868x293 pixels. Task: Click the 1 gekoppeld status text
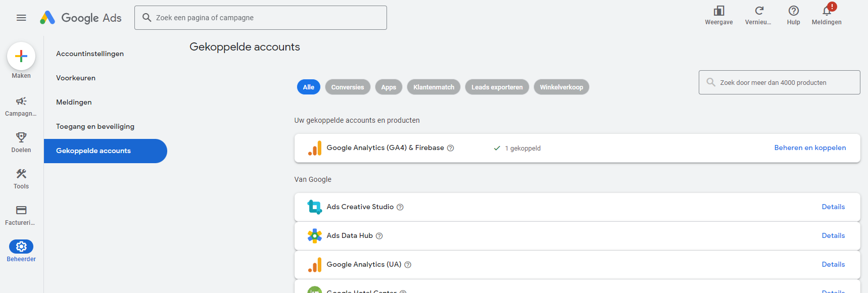(523, 149)
